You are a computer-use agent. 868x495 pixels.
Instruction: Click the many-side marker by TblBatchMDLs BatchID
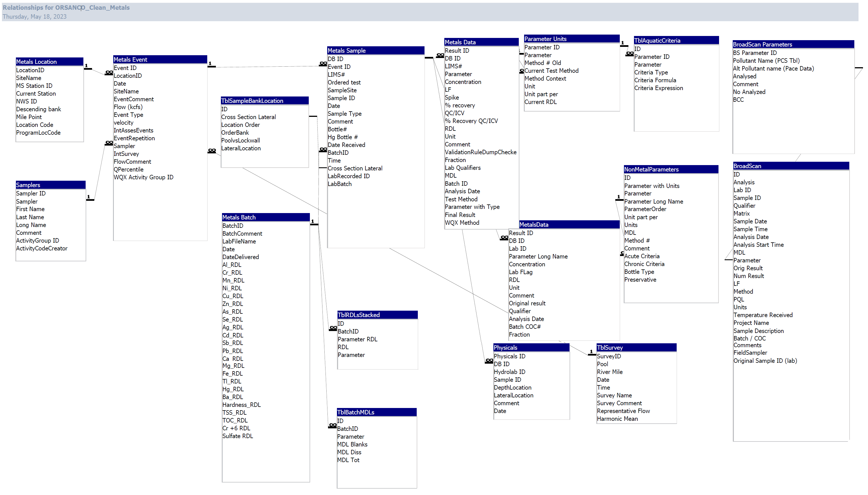(x=333, y=426)
